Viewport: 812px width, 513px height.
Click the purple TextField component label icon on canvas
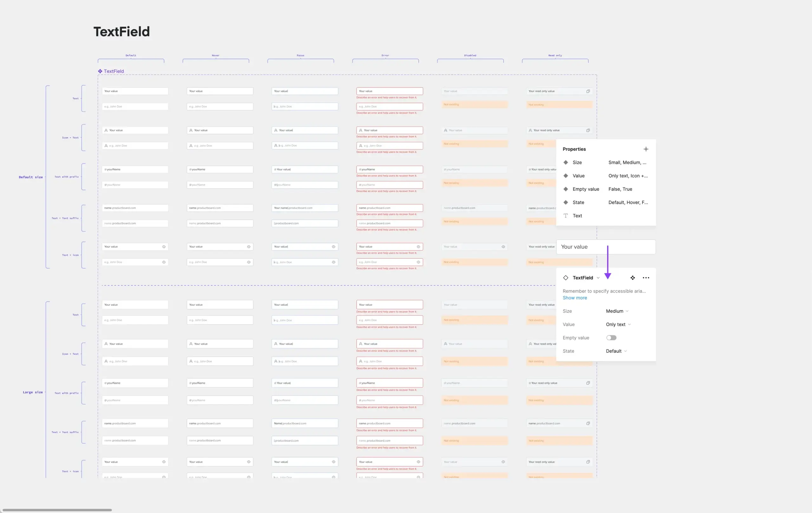[100, 71]
